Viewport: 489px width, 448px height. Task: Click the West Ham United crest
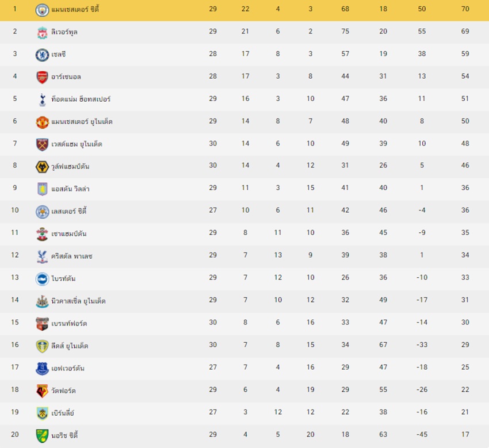[x=42, y=145]
